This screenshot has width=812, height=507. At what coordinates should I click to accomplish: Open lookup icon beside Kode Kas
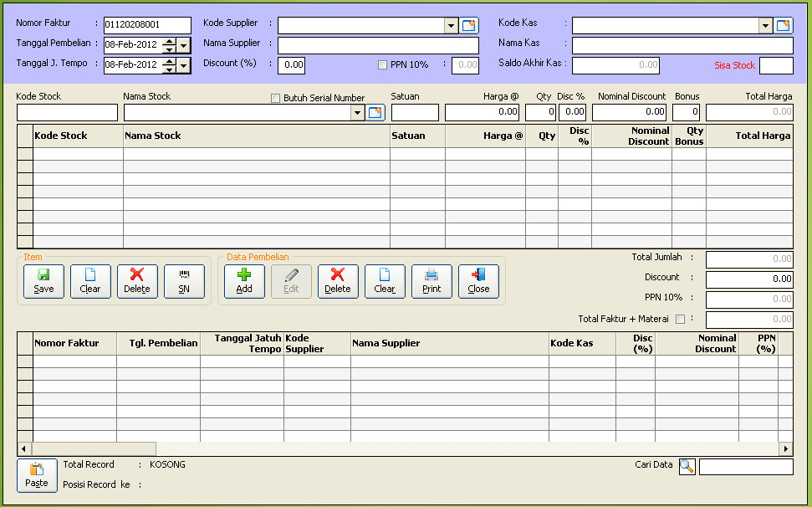point(784,25)
